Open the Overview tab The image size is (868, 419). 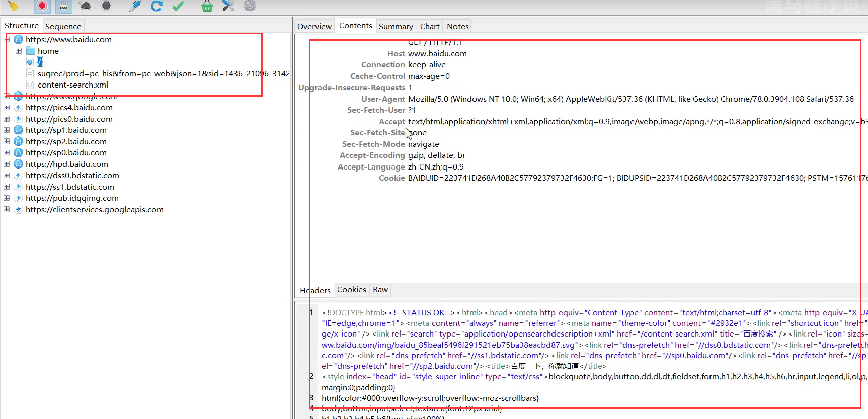click(x=314, y=26)
